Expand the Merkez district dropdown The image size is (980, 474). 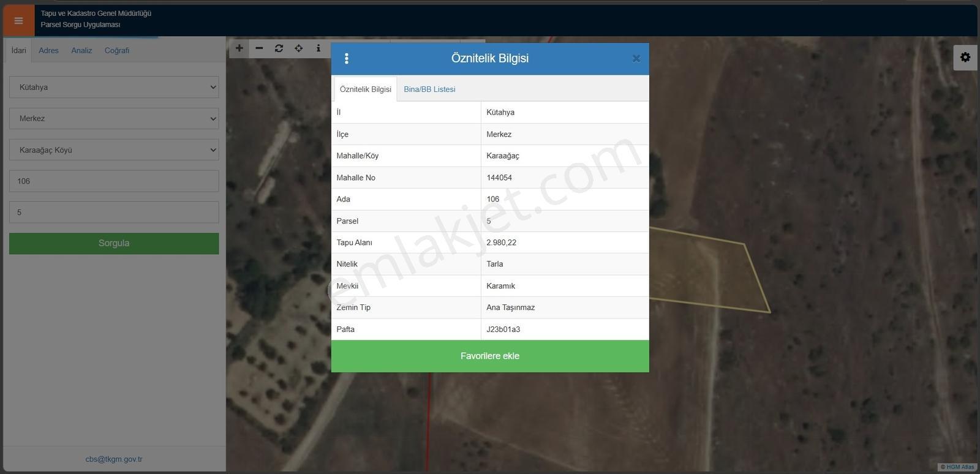click(114, 118)
